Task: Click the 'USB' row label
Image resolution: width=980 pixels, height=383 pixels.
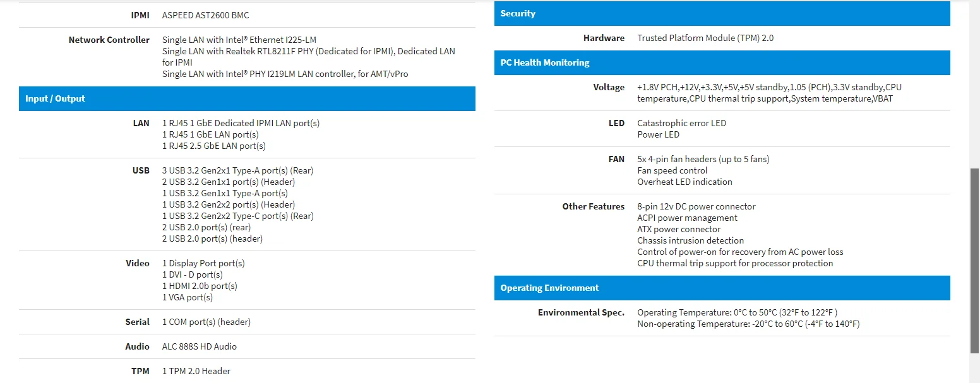Action: pos(141,170)
